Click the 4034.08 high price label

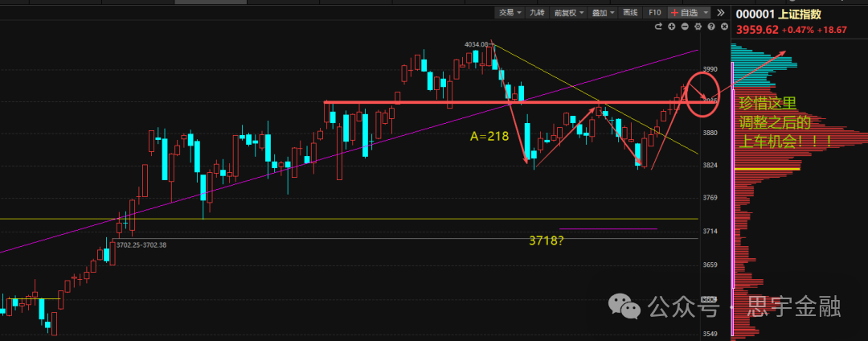477,44
